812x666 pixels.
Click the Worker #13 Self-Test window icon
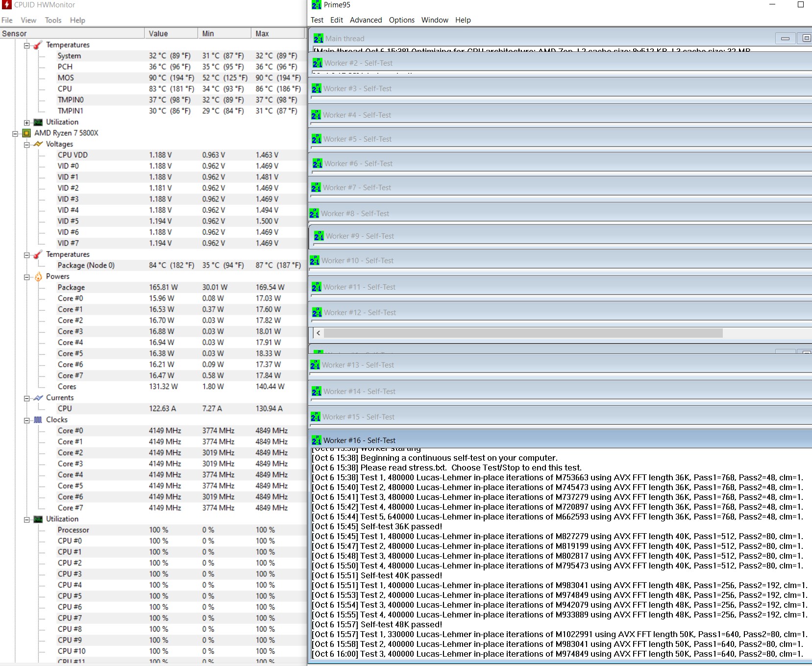(x=315, y=365)
